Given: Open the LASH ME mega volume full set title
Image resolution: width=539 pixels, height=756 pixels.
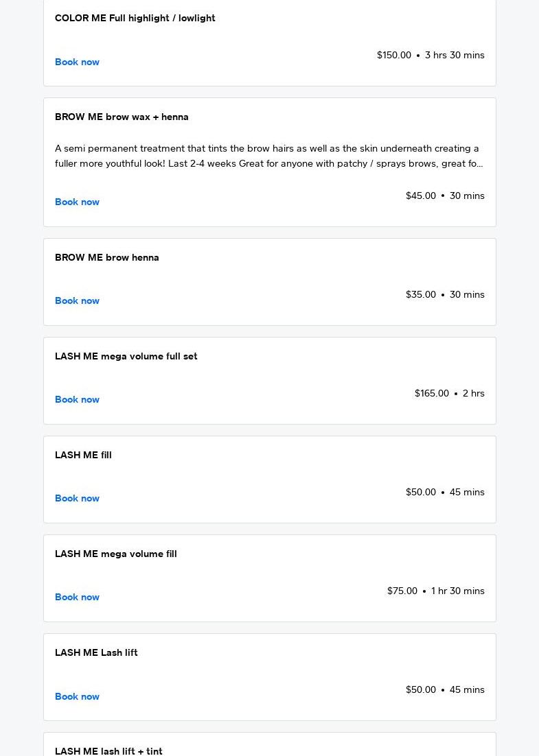Looking at the screenshot, I should [126, 356].
